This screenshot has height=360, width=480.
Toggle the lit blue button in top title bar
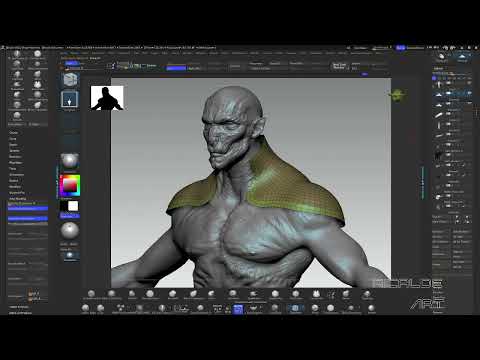[x=400, y=48]
